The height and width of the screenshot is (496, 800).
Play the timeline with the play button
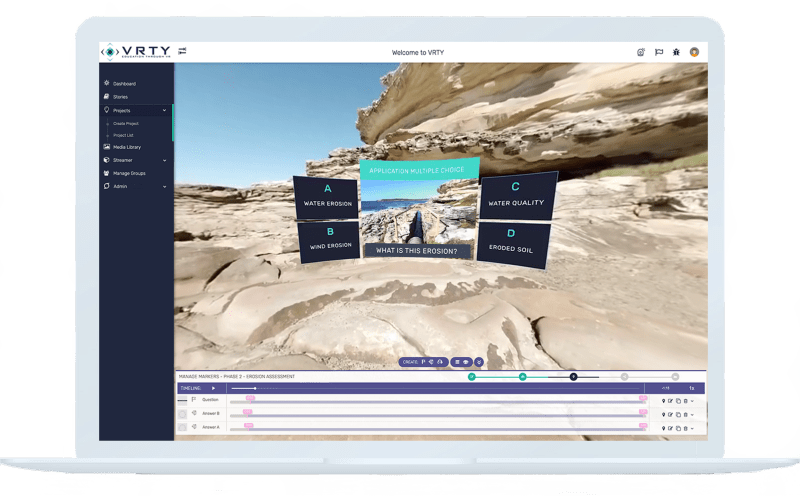(x=213, y=388)
